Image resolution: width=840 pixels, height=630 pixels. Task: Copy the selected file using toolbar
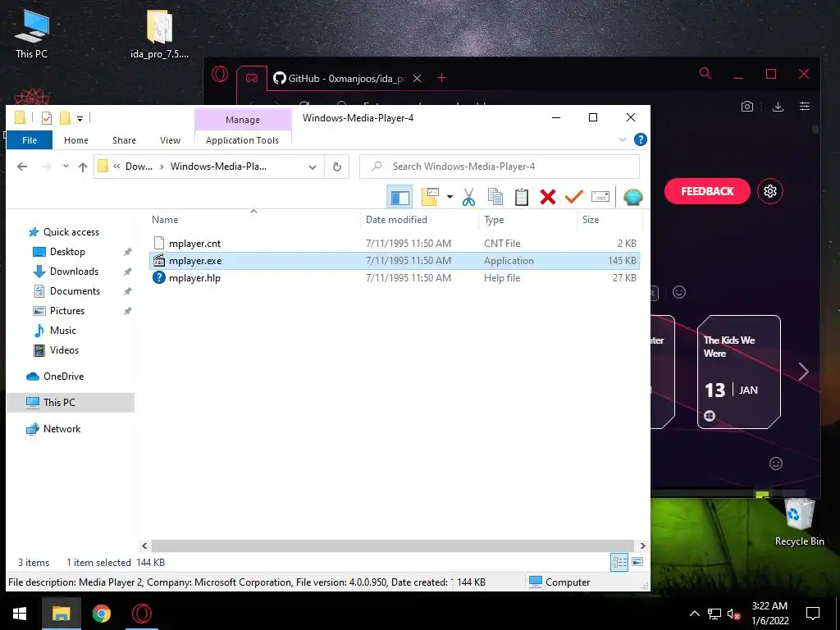coord(495,197)
